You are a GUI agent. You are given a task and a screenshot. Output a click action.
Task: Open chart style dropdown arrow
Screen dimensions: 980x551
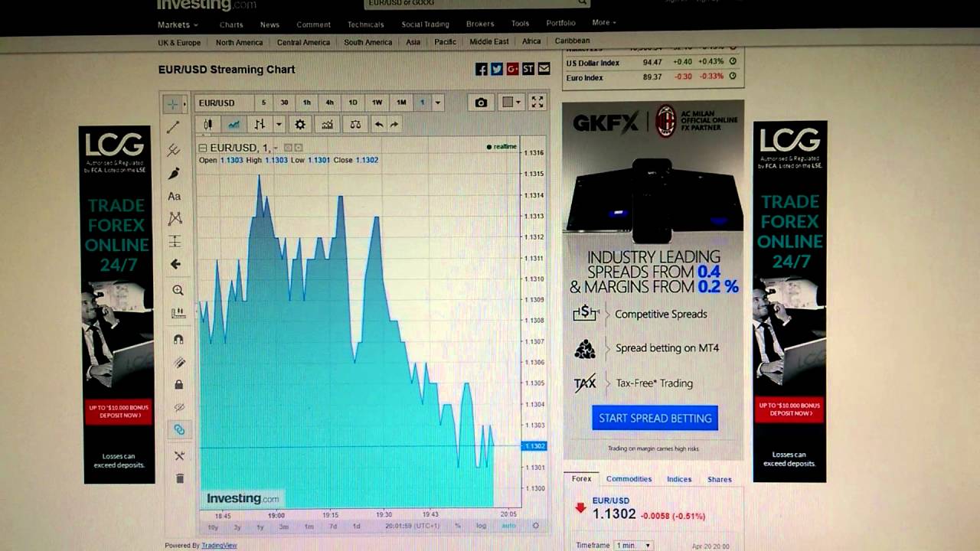(278, 125)
